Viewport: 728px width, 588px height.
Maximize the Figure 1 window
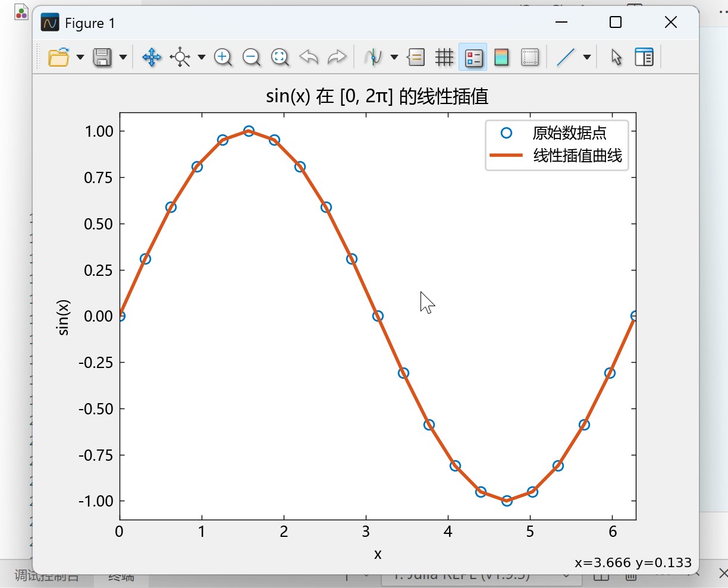pos(616,23)
